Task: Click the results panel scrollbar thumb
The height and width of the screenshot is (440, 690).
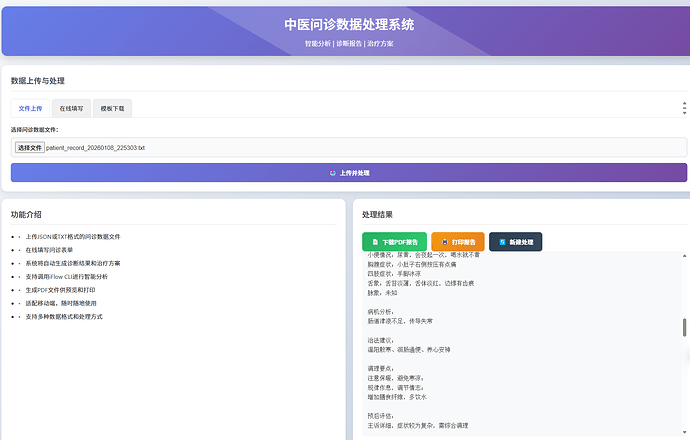Action: point(684,328)
